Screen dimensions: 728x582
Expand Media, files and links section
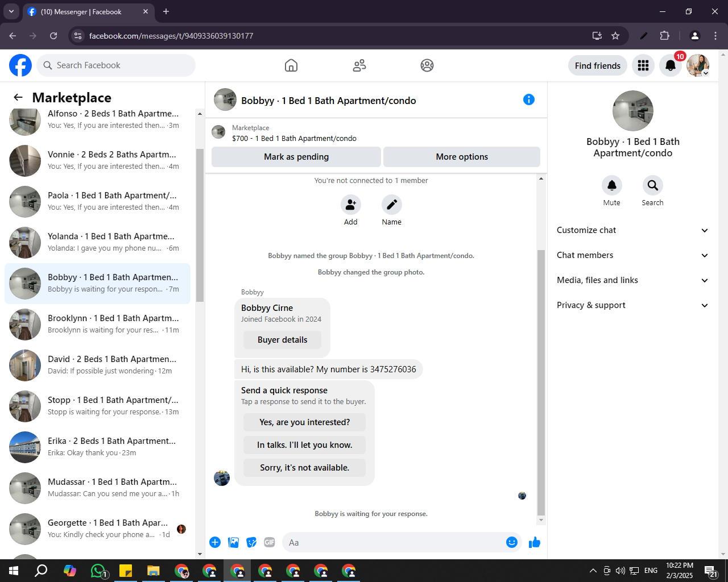pyautogui.click(x=632, y=280)
